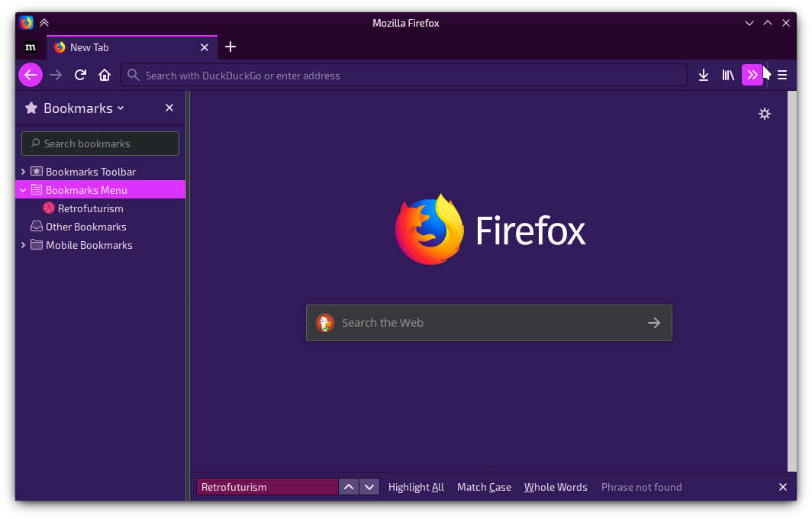
Task: Switch to the New Tab tab
Action: (x=132, y=47)
